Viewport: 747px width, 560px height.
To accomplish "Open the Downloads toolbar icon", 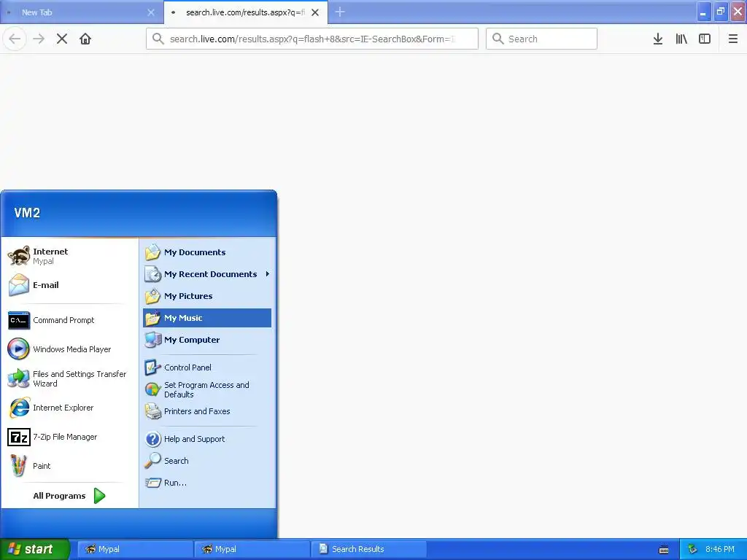I will click(x=658, y=39).
